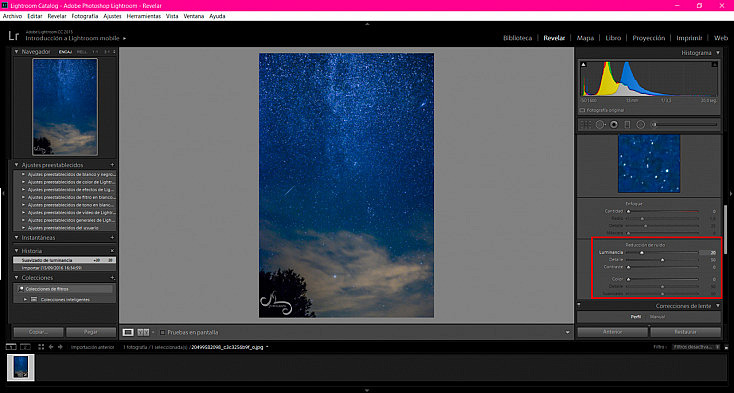Collapse the Colecciones panel

(x=16, y=278)
